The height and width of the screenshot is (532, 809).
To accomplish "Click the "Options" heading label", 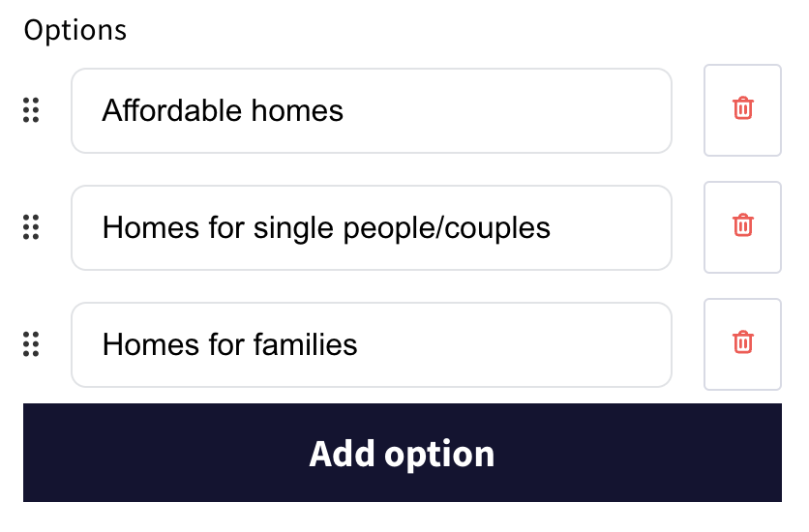I will (x=75, y=30).
